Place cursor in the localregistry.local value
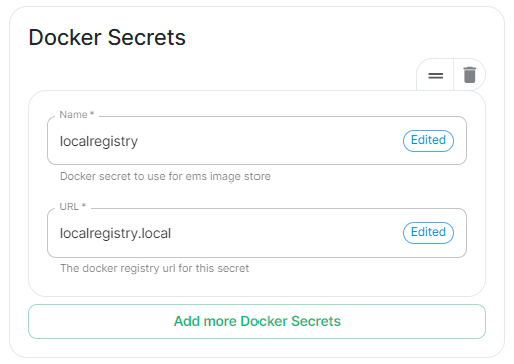The width and height of the screenshot is (514, 364). (x=115, y=233)
